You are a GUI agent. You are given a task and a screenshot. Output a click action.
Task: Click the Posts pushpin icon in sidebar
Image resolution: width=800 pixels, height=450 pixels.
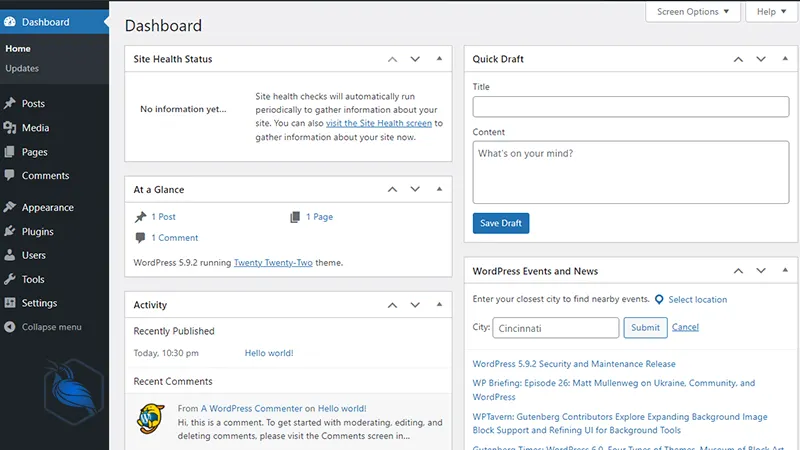10,103
